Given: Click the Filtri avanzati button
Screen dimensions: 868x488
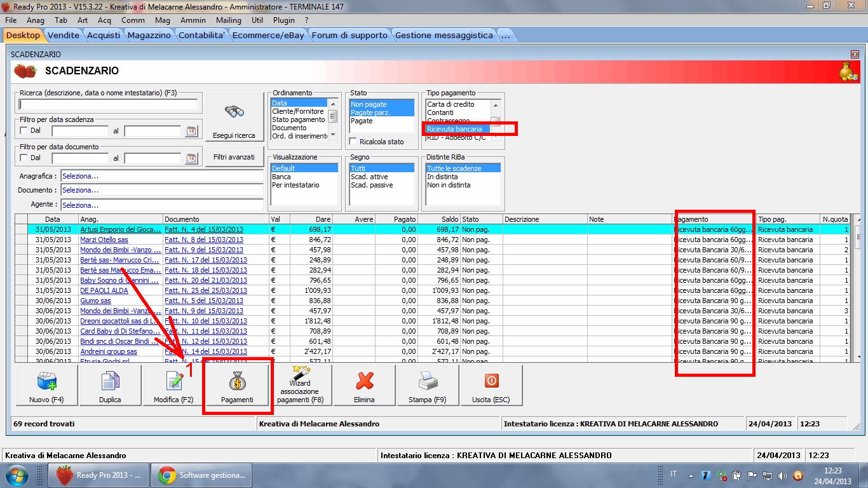Looking at the screenshot, I should pos(234,156).
